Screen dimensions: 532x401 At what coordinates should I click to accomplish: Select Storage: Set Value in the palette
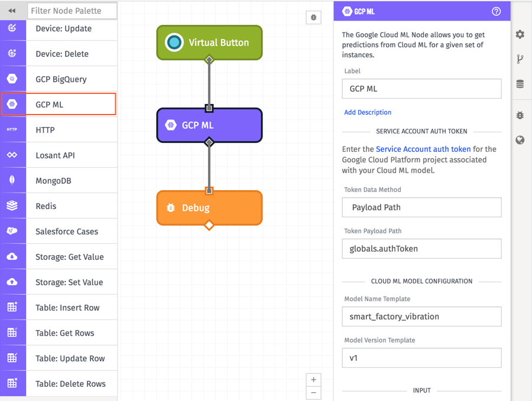coord(69,282)
